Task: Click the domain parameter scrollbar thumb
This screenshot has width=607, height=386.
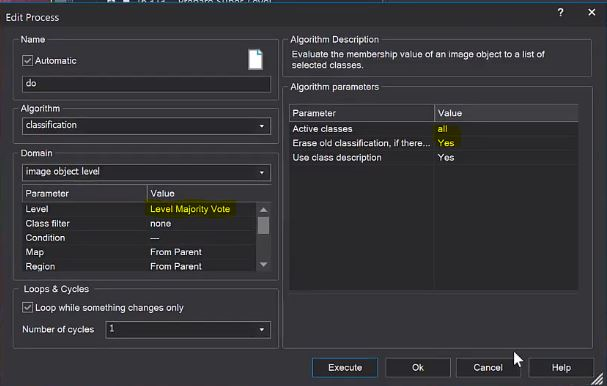Action: pos(263,225)
